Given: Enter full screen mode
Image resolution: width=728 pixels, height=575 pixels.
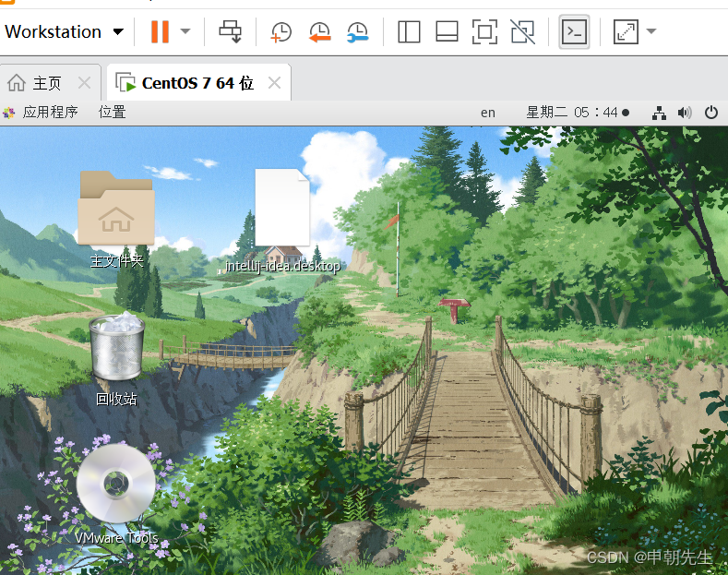Looking at the screenshot, I should pyautogui.click(x=484, y=31).
